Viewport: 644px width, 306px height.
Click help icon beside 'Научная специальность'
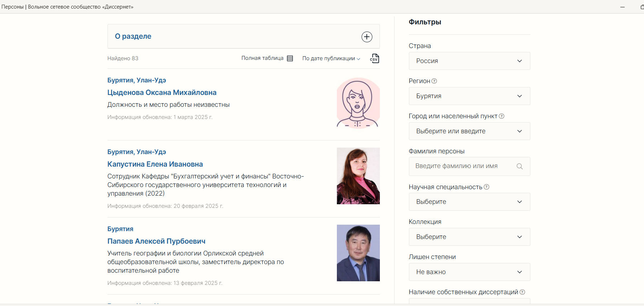(487, 187)
